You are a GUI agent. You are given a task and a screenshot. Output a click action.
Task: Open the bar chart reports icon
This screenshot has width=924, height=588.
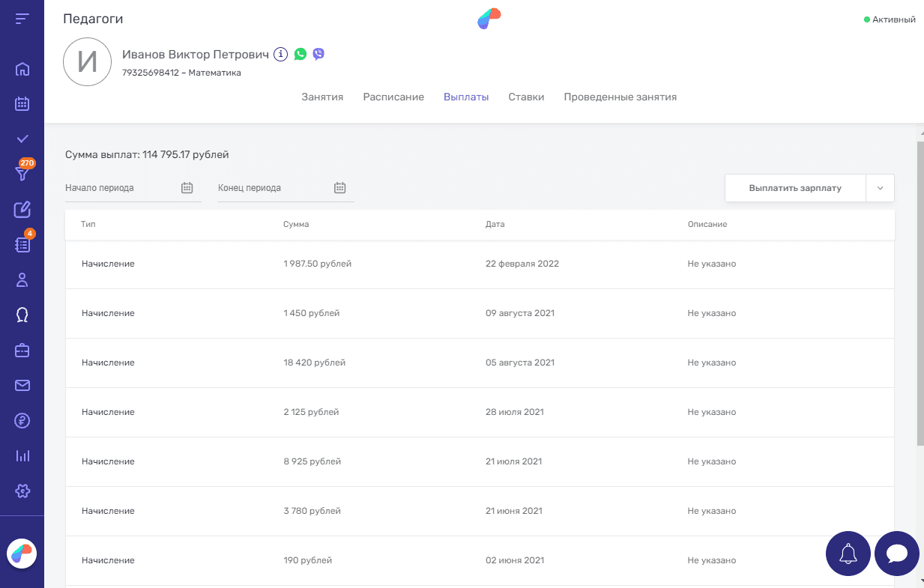pos(22,455)
